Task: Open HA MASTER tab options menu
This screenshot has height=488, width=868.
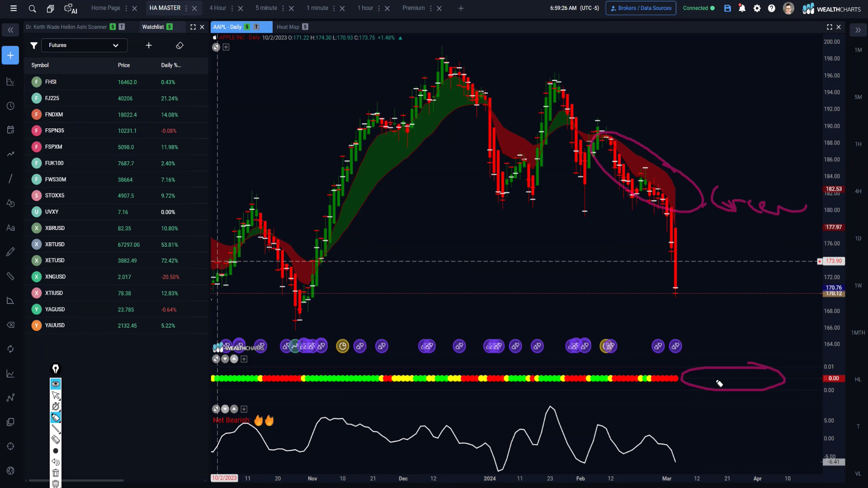Action: point(186,8)
